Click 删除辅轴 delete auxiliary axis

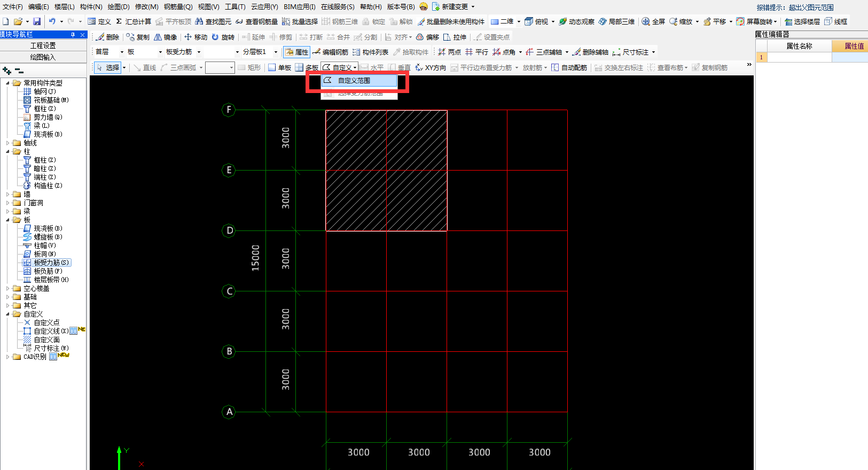590,52
